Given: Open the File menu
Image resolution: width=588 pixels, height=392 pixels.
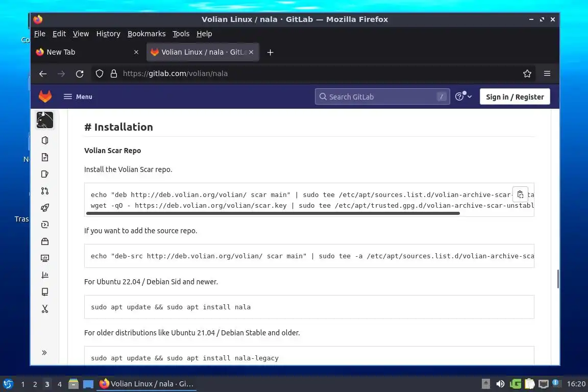Looking at the screenshot, I should (40, 34).
